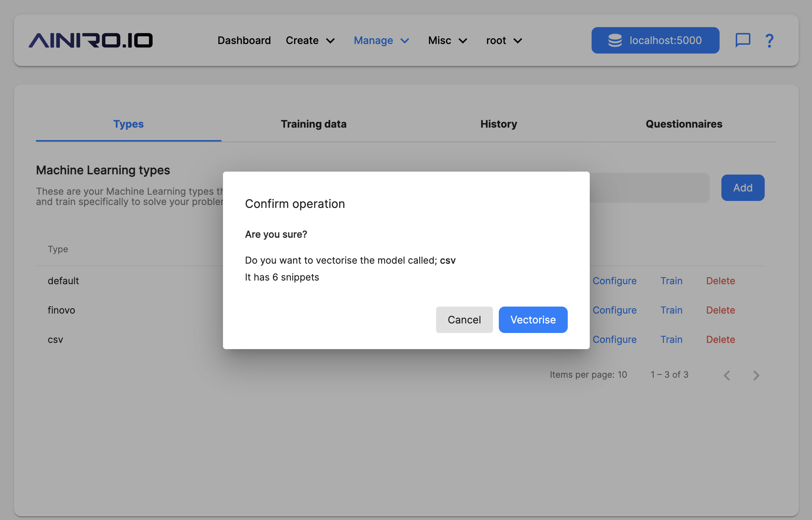Switch to the Types tab

tap(128, 124)
